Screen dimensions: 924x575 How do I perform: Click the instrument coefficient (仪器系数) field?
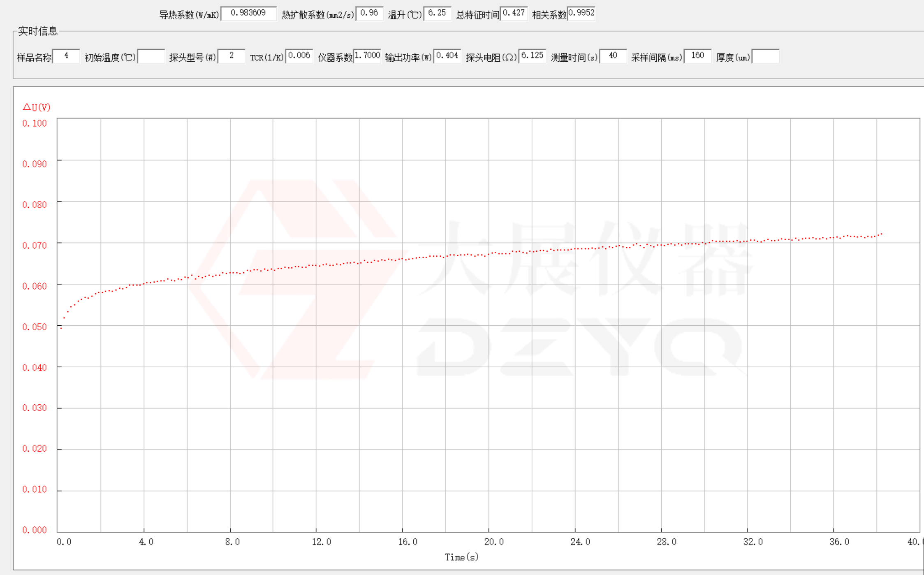[x=367, y=56]
